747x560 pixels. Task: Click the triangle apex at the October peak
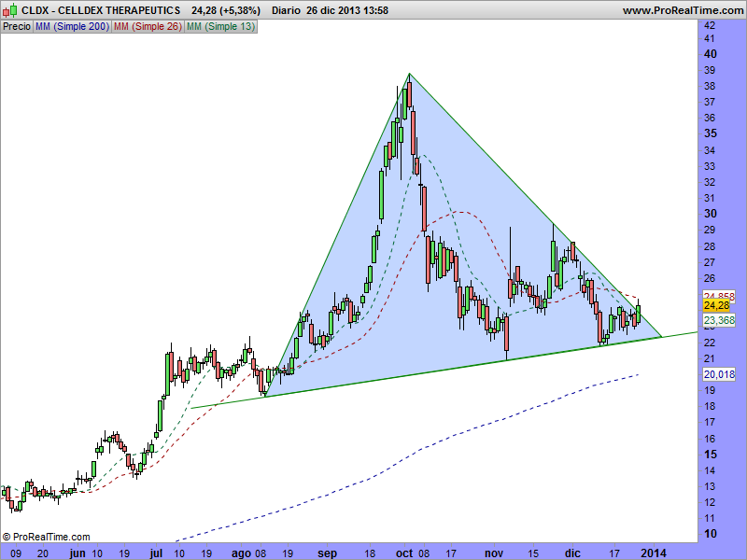pos(409,74)
